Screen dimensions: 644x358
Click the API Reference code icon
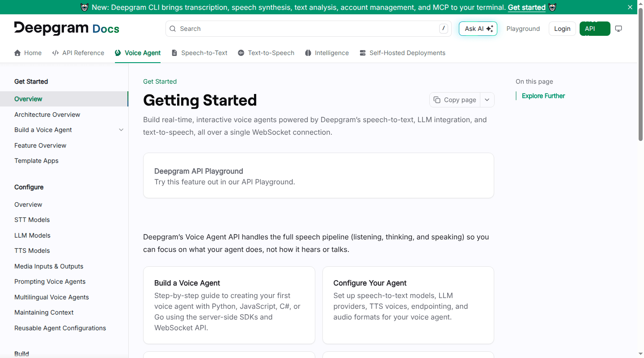55,53
